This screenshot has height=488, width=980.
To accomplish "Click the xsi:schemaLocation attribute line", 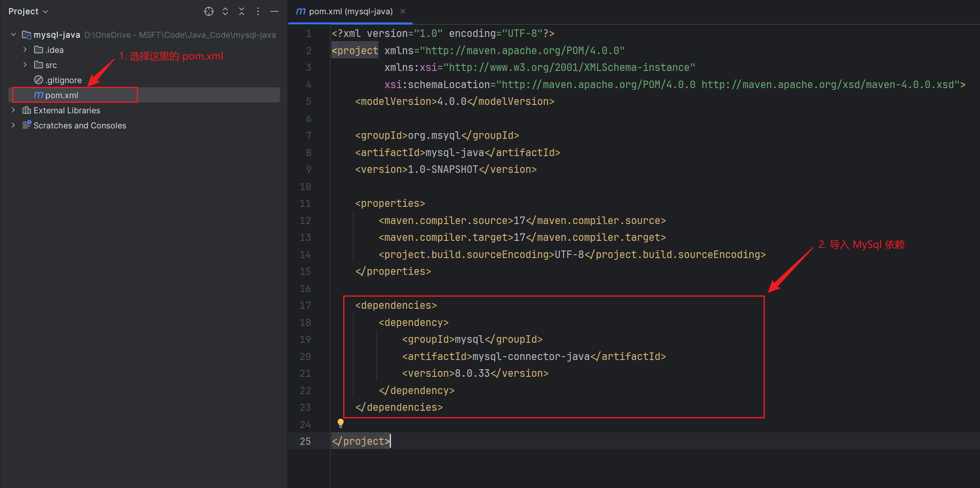I will coord(675,85).
